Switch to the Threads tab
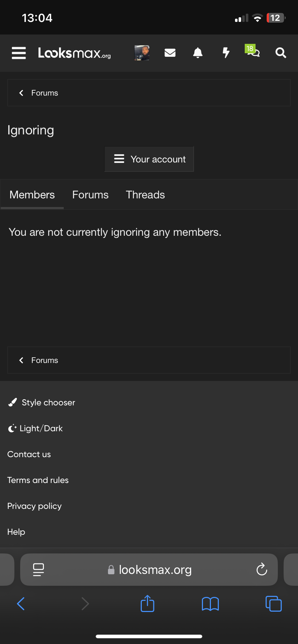The image size is (298, 644). point(145,195)
